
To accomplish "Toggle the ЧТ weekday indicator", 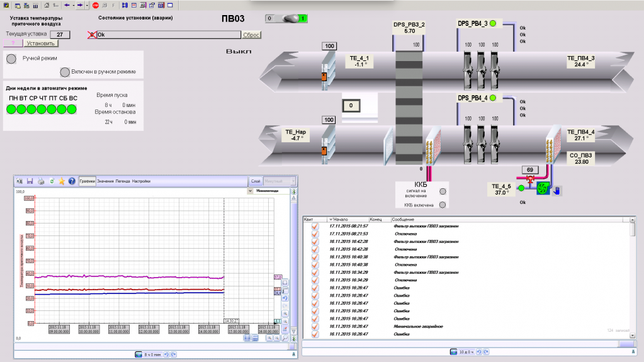I will [42, 110].
